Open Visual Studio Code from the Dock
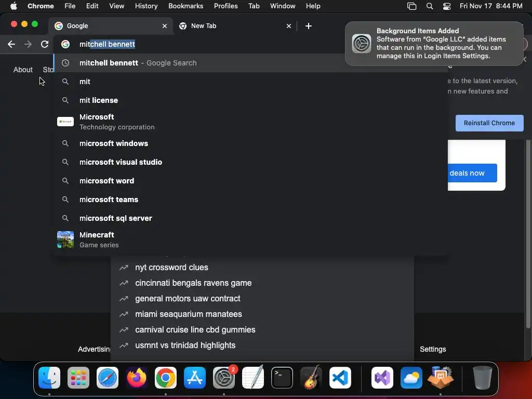The height and width of the screenshot is (399, 532). [340, 378]
